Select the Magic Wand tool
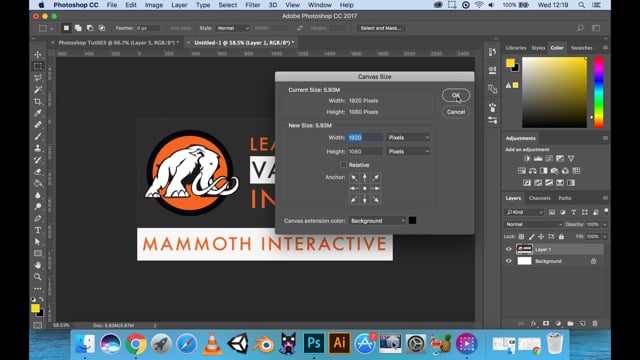This screenshot has width=640, height=360. click(x=38, y=89)
